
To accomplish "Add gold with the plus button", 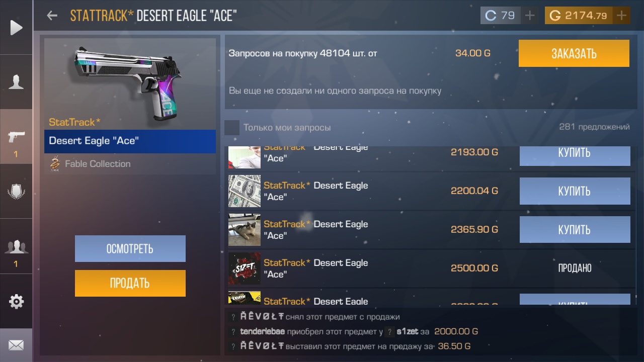I will click(622, 16).
